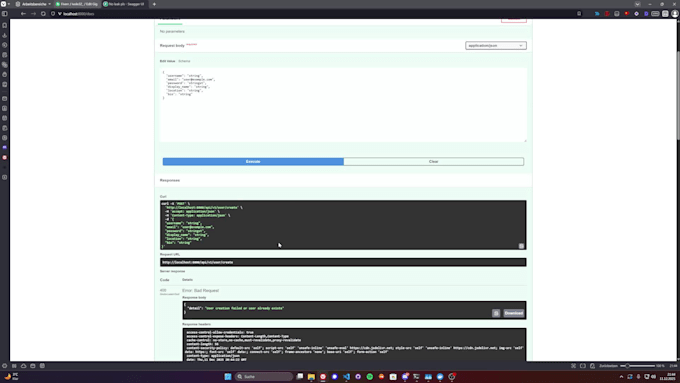Viewport: 680px width, 383px height.
Task: Click into the request body JSON textarea
Action: coord(343,105)
